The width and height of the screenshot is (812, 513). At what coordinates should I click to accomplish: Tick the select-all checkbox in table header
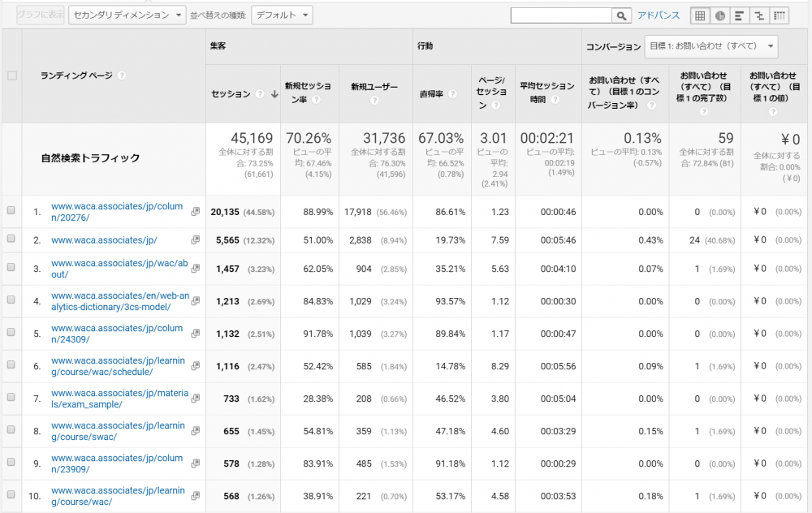pos(11,75)
